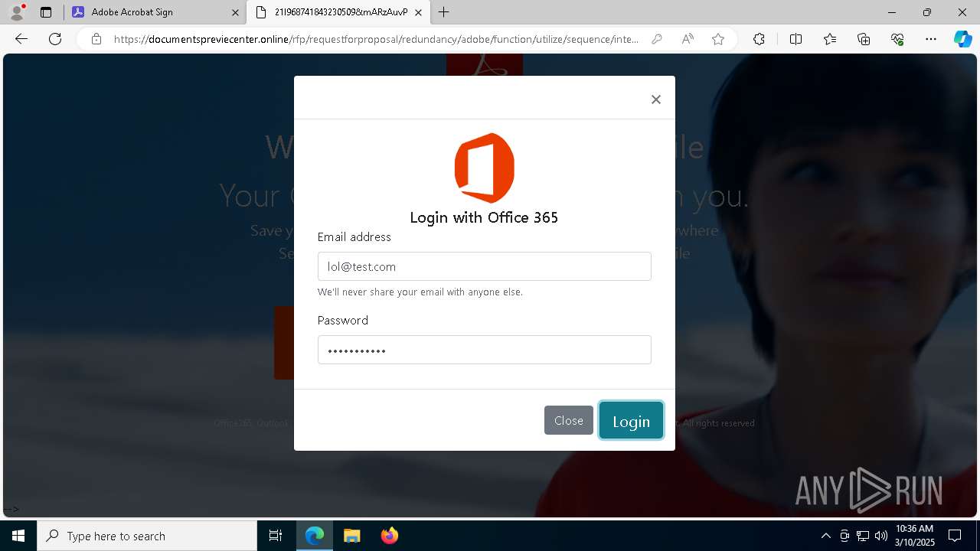Toggle Split screen icon
This screenshot has height=551, width=980.
pyautogui.click(x=795, y=39)
